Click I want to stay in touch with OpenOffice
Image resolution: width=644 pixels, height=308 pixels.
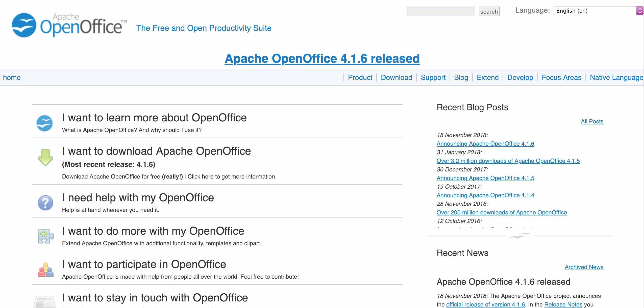click(x=155, y=298)
